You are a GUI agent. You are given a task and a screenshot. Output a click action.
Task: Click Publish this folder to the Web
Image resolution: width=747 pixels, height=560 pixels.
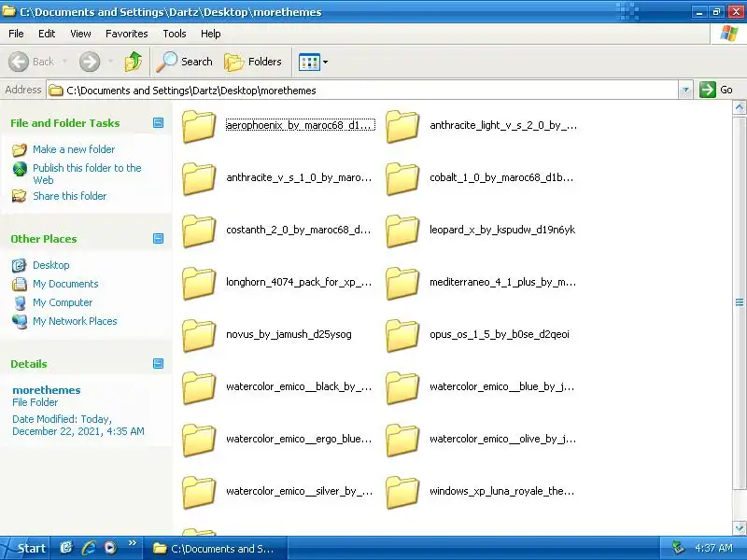pos(87,174)
